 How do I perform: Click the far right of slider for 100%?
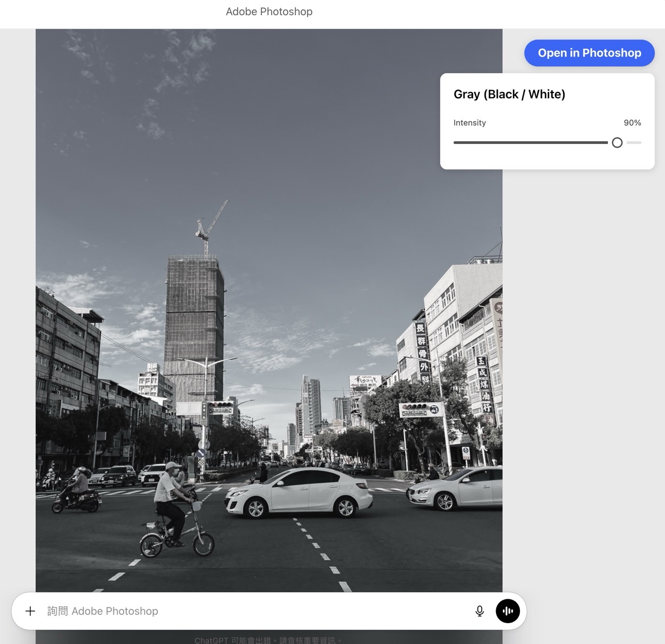(x=640, y=142)
